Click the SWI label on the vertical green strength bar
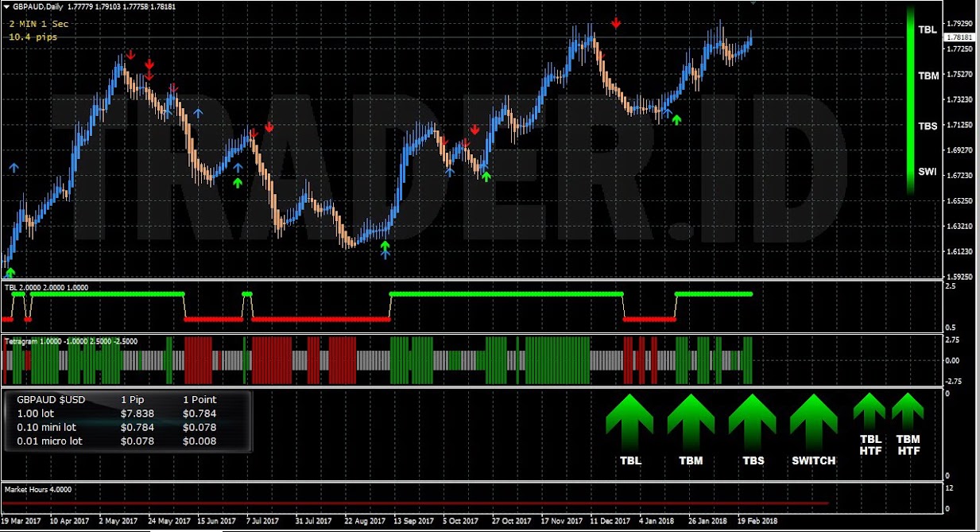The image size is (980, 532). tap(927, 172)
